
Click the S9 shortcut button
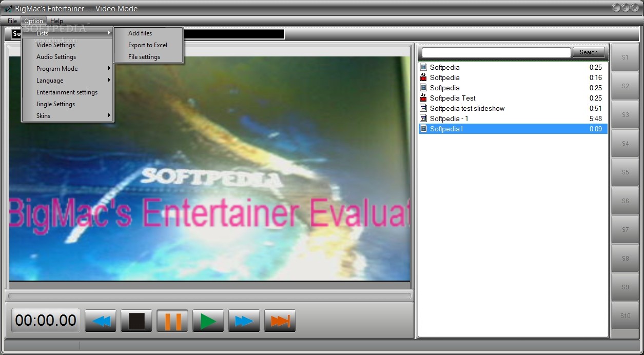pyautogui.click(x=625, y=287)
